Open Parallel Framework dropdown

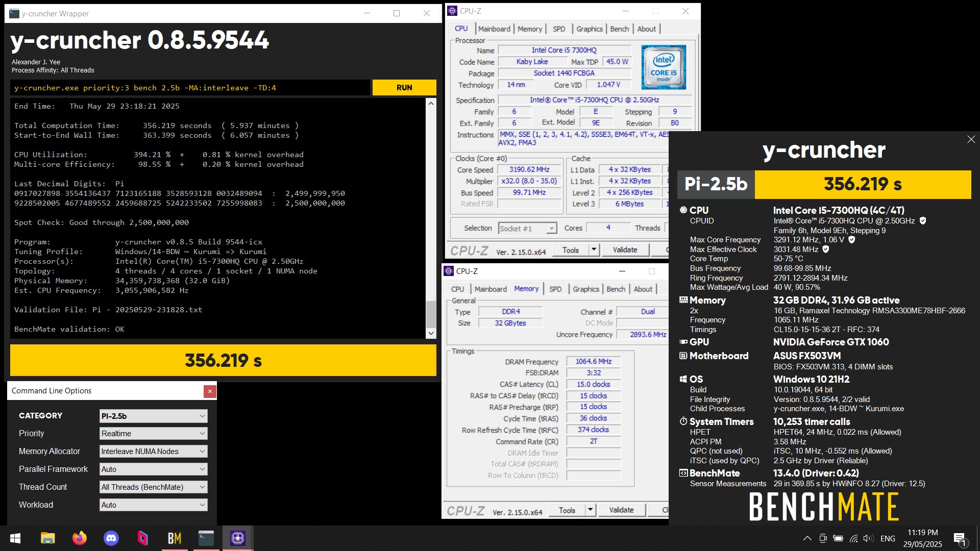[x=153, y=469]
